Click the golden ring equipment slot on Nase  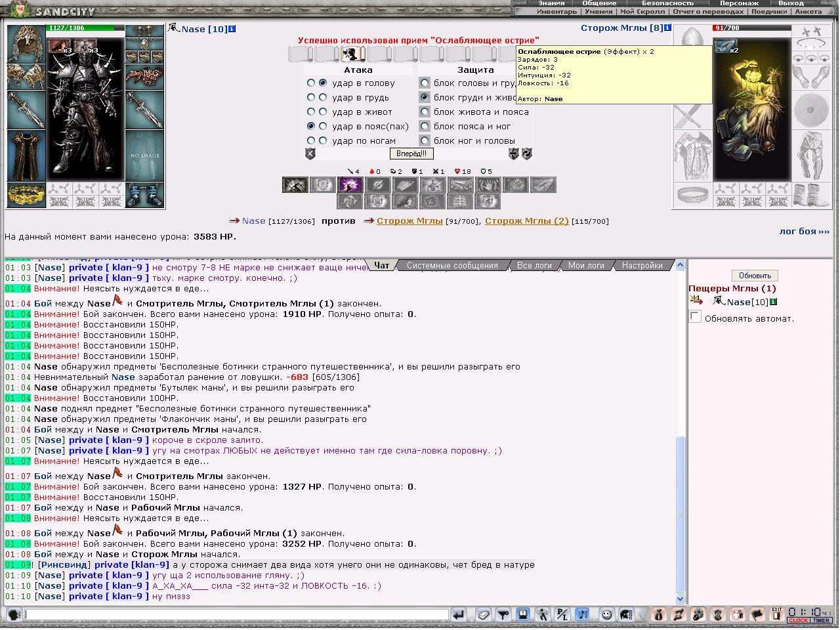click(x=26, y=195)
